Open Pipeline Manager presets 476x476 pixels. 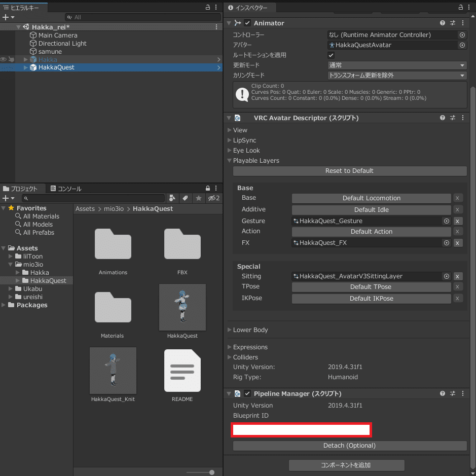click(x=452, y=393)
